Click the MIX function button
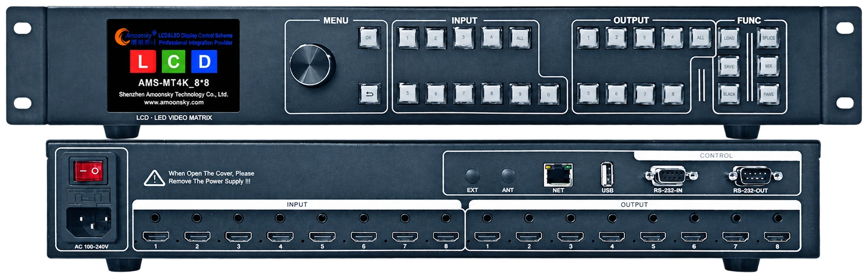The height and width of the screenshot is (278, 868). click(x=768, y=66)
